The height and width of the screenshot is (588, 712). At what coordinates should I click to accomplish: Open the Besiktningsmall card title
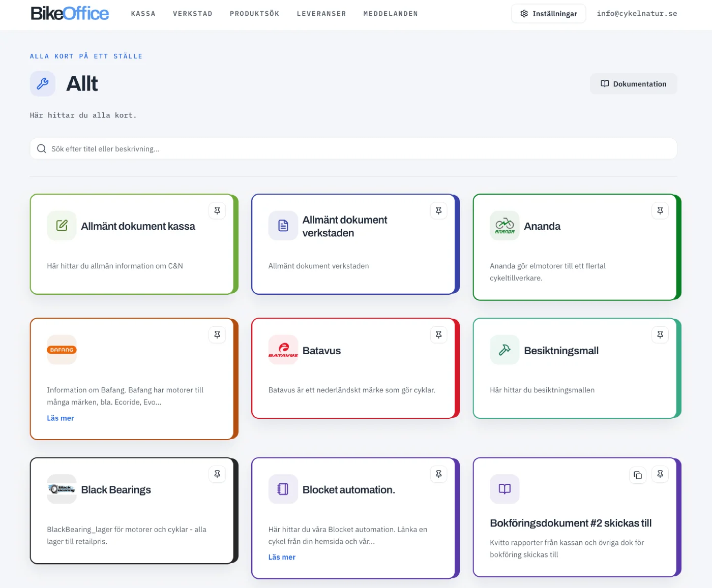tap(561, 351)
